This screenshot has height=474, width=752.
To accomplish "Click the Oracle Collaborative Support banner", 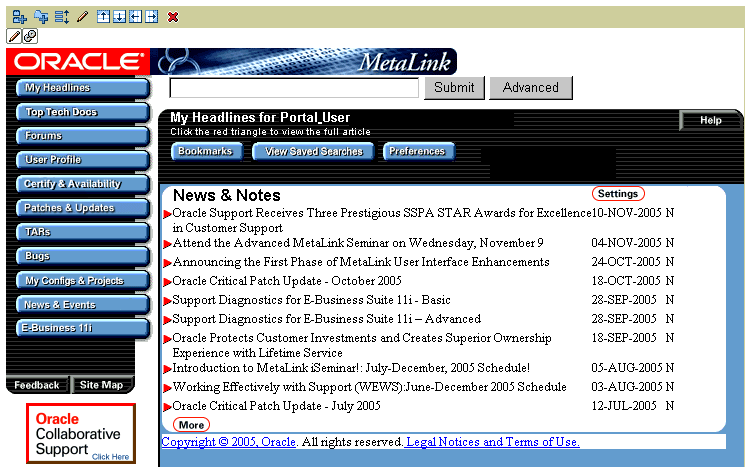I will tap(81, 434).
